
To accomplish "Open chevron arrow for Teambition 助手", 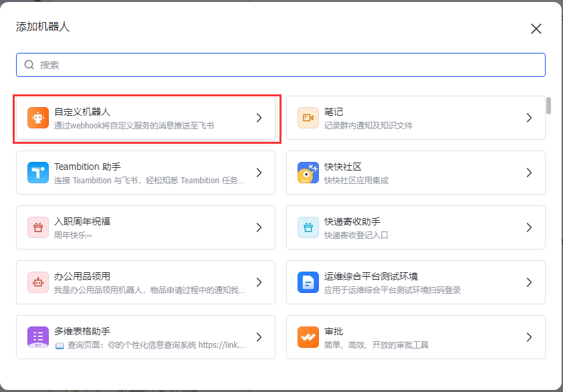I will [x=259, y=173].
